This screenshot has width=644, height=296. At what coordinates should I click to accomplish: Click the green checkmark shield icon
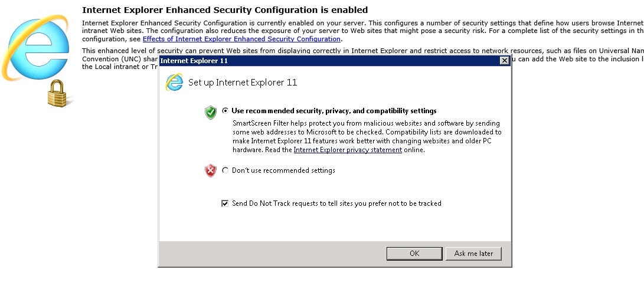[211, 112]
